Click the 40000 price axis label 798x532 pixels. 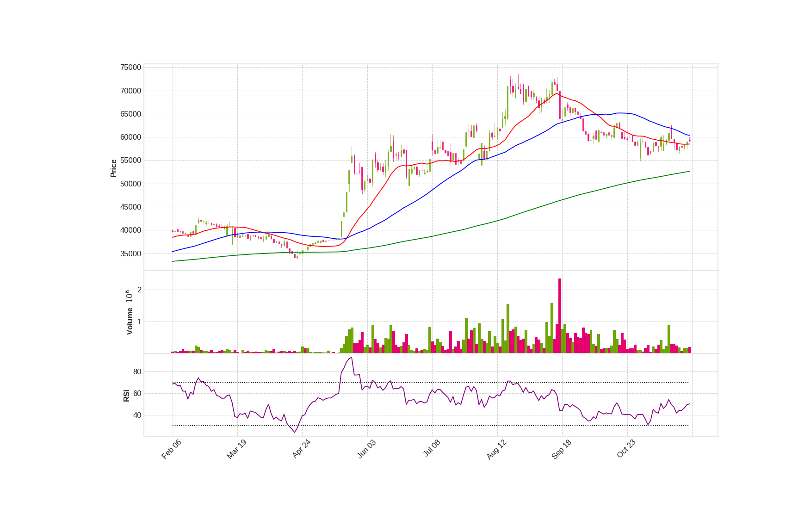point(130,230)
